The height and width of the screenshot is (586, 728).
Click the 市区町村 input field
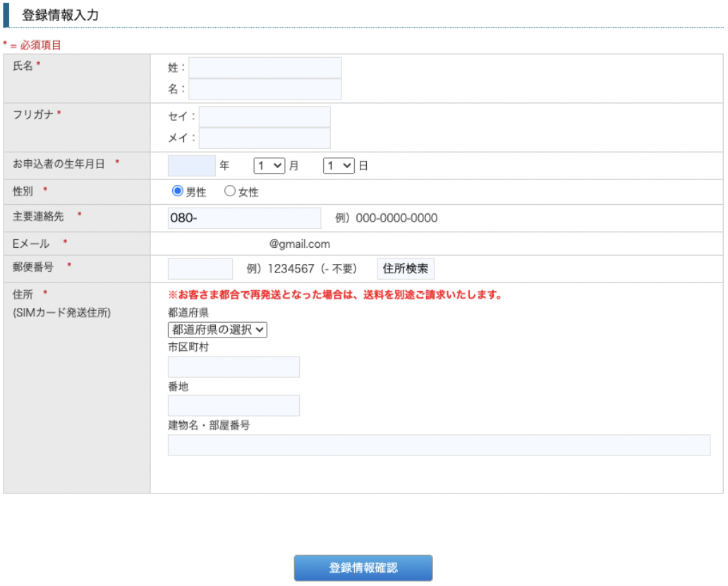233,367
